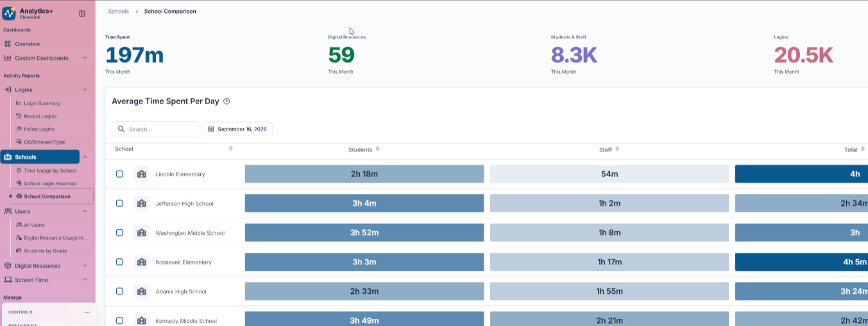The height and width of the screenshot is (326, 868).
Task: Check the Washington Middle School checkbox
Action: pos(119,233)
